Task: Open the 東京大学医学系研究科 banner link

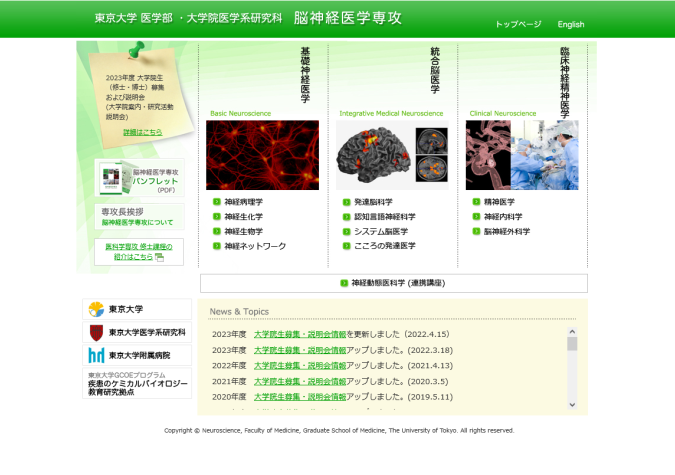Action: click(x=137, y=332)
